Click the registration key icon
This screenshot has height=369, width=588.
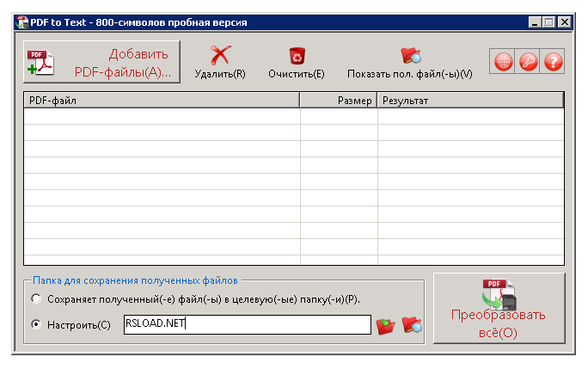[x=528, y=62]
